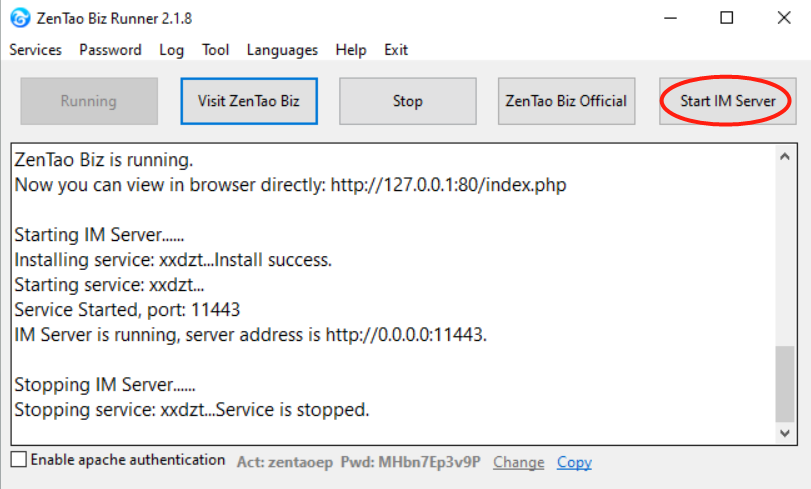Open the Languages menu
Image resolution: width=811 pixels, height=489 pixels.
coord(282,50)
